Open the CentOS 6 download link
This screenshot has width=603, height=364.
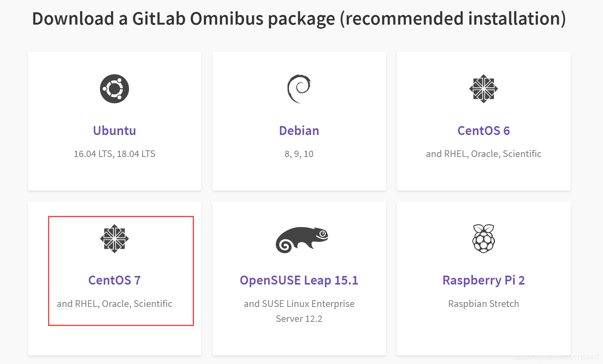click(484, 131)
